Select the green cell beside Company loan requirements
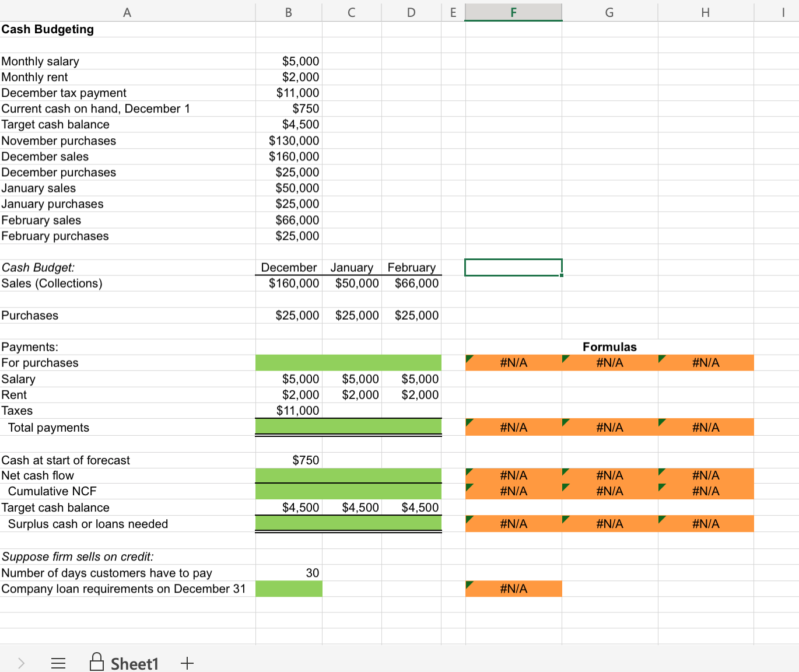 coord(289,589)
